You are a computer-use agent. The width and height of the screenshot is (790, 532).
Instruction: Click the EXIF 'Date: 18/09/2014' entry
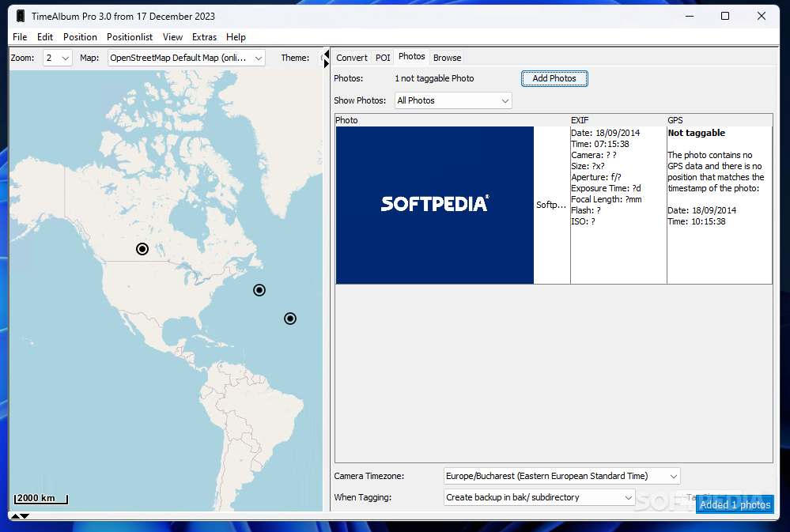605,133
